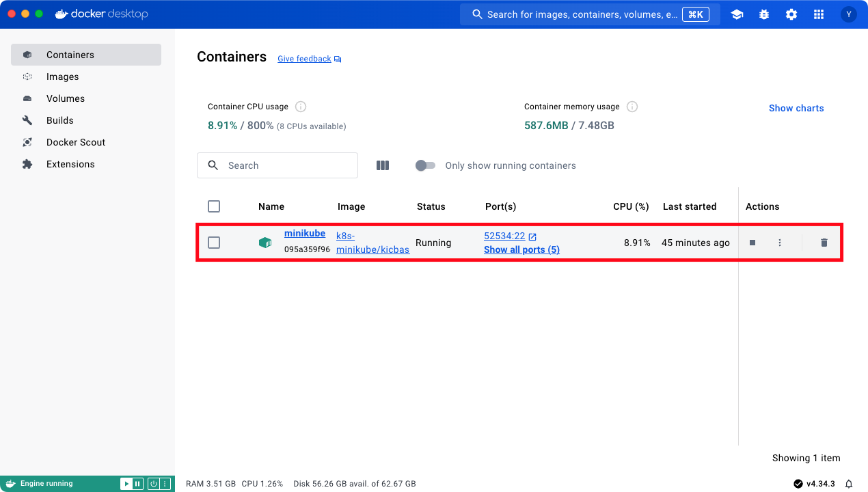Sort by the Image column header

click(x=351, y=206)
